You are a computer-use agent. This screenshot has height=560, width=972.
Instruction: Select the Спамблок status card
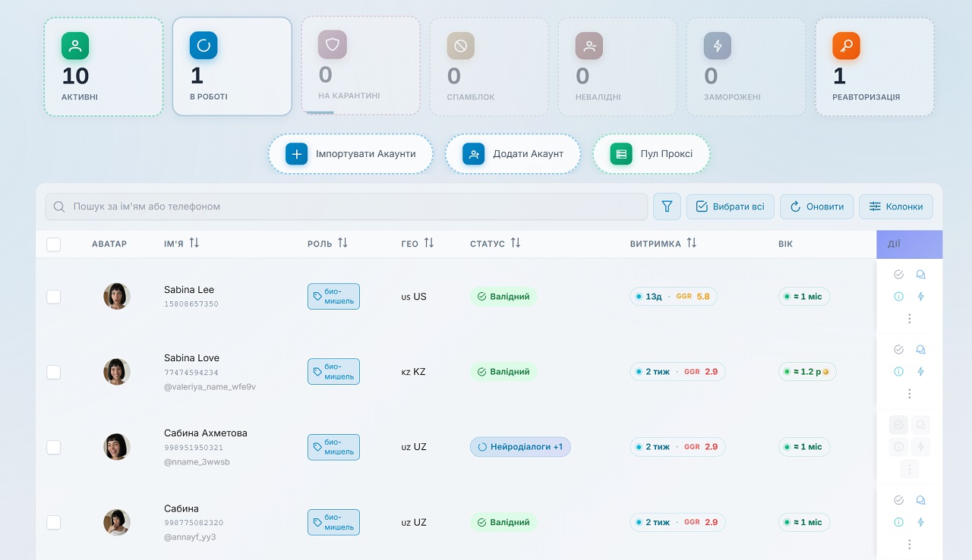[x=489, y=67]
